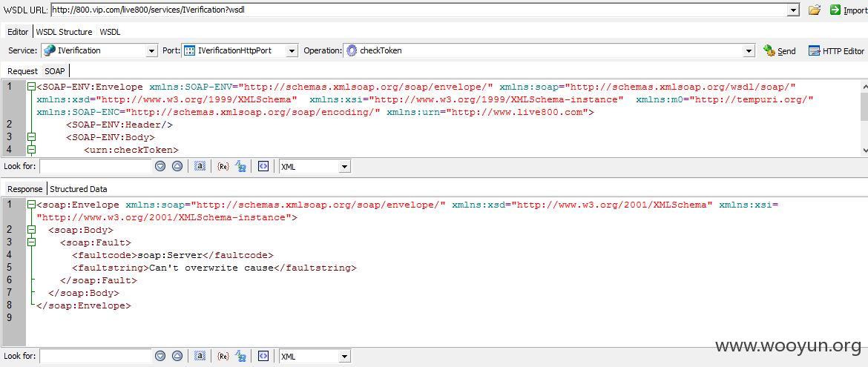Screen dimensions: 868x367
Task: Click the faultcode soap:Server line
Action: coord(173,255)
